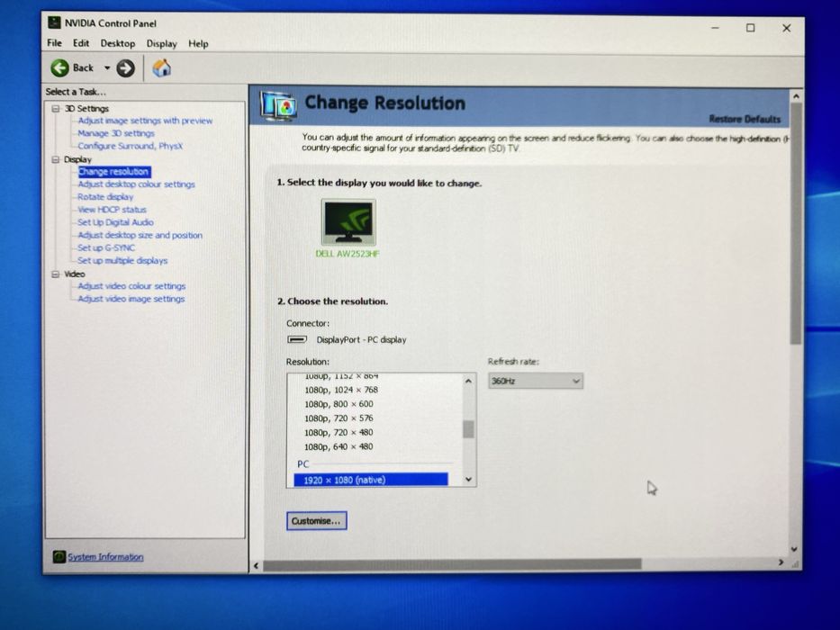This screenshot has height=630, width=840.
Task: Open Adjust desktop colour settings
Action: [136, 184]
